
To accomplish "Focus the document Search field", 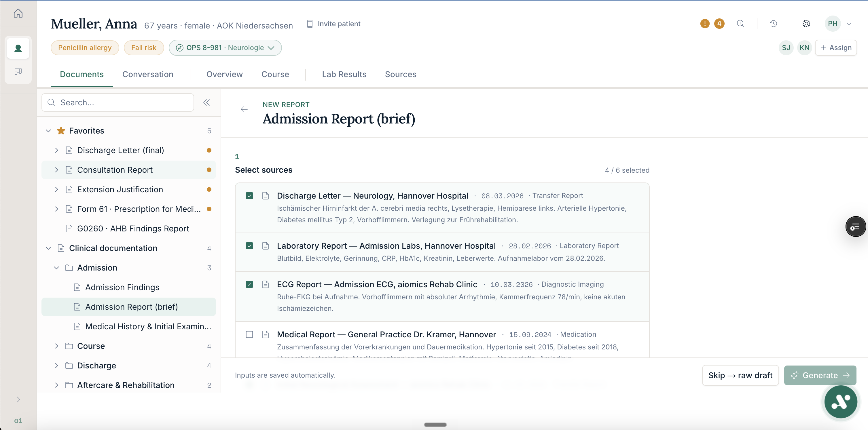I will tap(117, 102).
